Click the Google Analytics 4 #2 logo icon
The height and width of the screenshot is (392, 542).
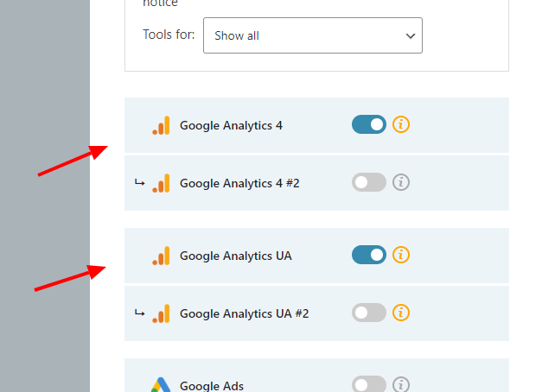162,183
